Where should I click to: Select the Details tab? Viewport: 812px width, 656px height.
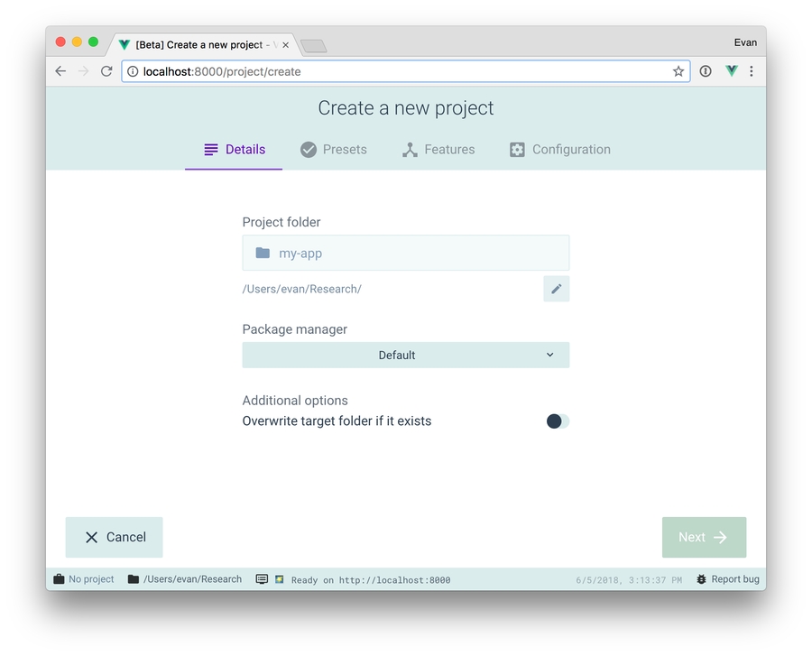[x=235, y=150]
